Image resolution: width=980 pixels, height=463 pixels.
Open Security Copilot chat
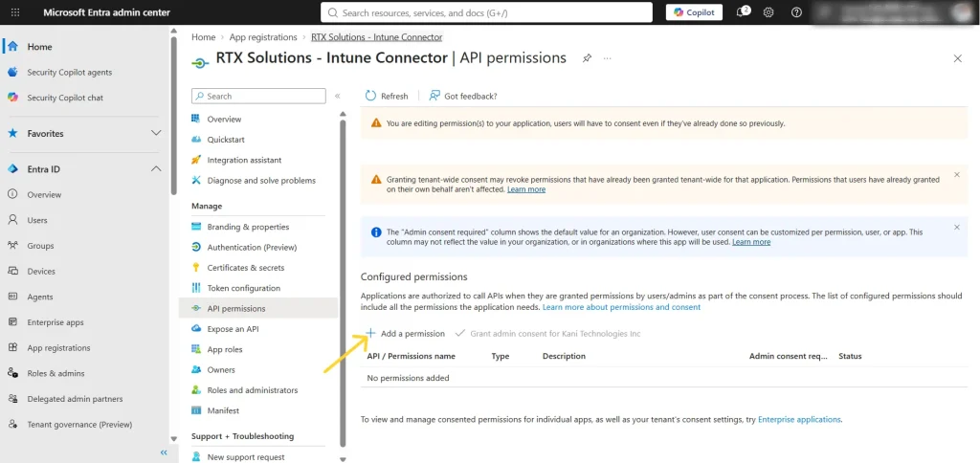pyautogui.click(x=65, y=99)
